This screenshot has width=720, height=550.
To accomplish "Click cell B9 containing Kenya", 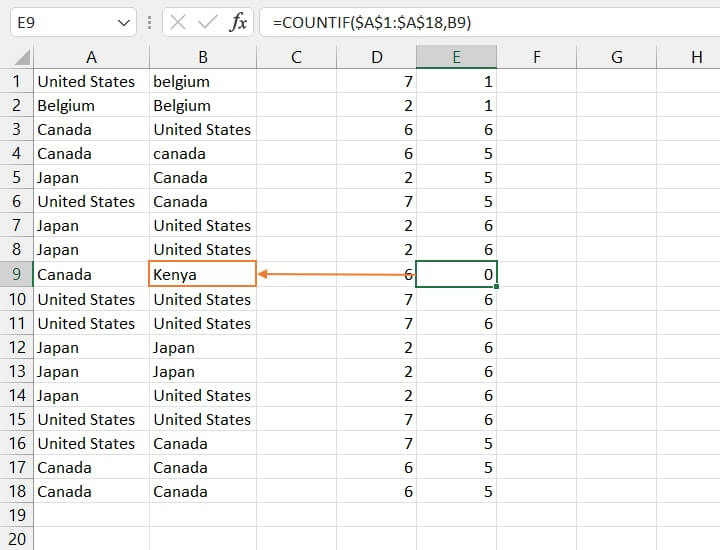I will 202,274.
